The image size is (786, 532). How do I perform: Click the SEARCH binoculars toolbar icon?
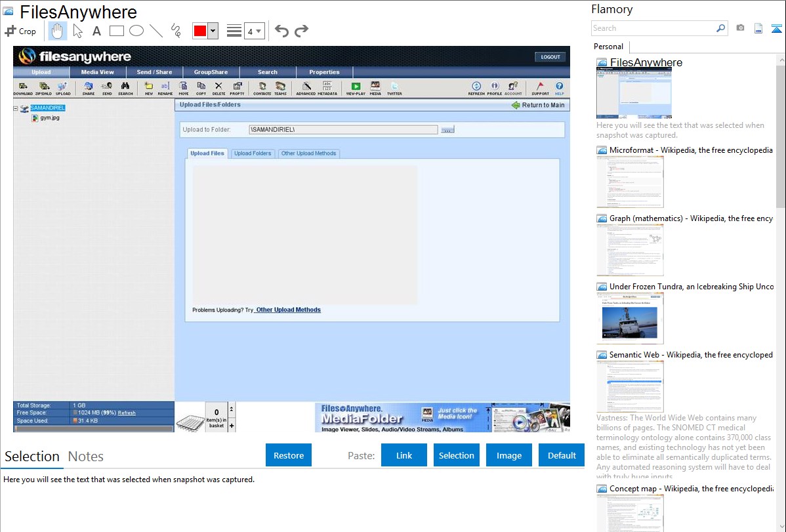click(x=125, y=89)
